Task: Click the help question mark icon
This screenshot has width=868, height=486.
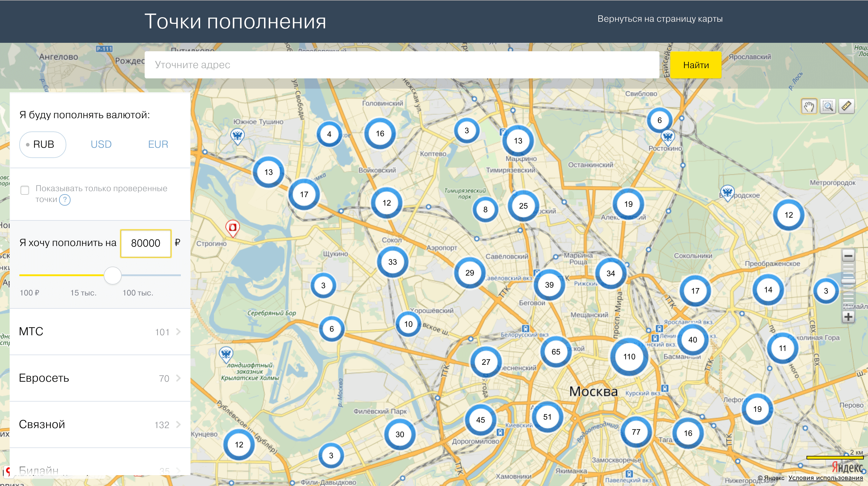Action: tap(65, 200)
